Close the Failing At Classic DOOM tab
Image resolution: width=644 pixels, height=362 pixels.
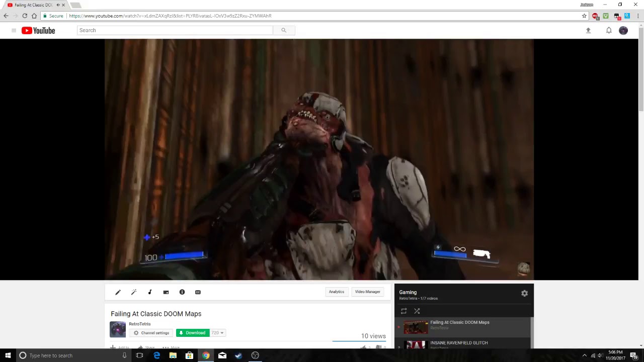click(63, 5)
